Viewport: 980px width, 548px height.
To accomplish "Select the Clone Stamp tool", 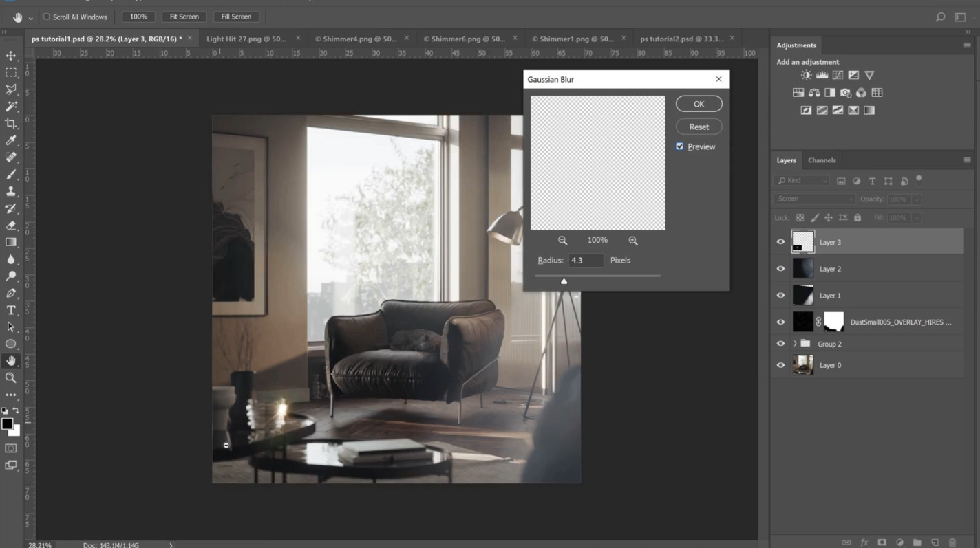I will pos(11,191).
